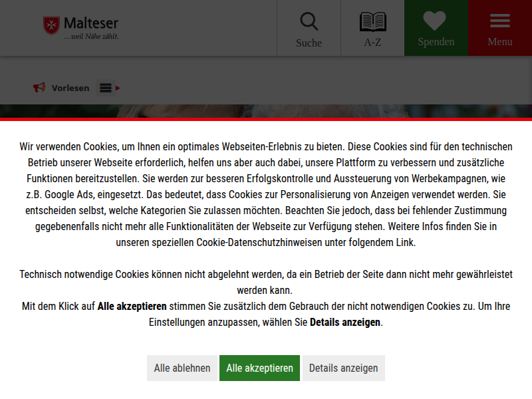
Task: Open the reader tools list icon beside Vorlesen
Action: point(105,88)
